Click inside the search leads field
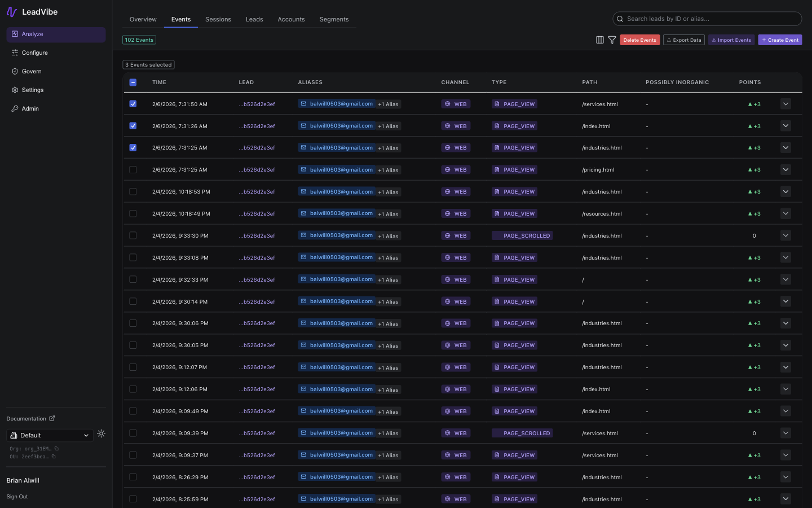 click(x=707, y=19)
